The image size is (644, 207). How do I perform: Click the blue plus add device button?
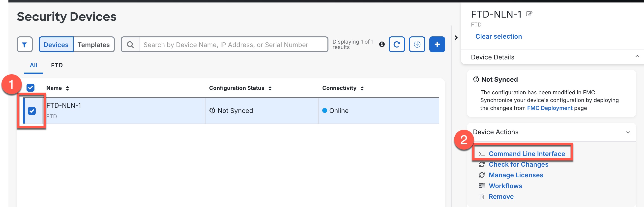click(437, 45)
